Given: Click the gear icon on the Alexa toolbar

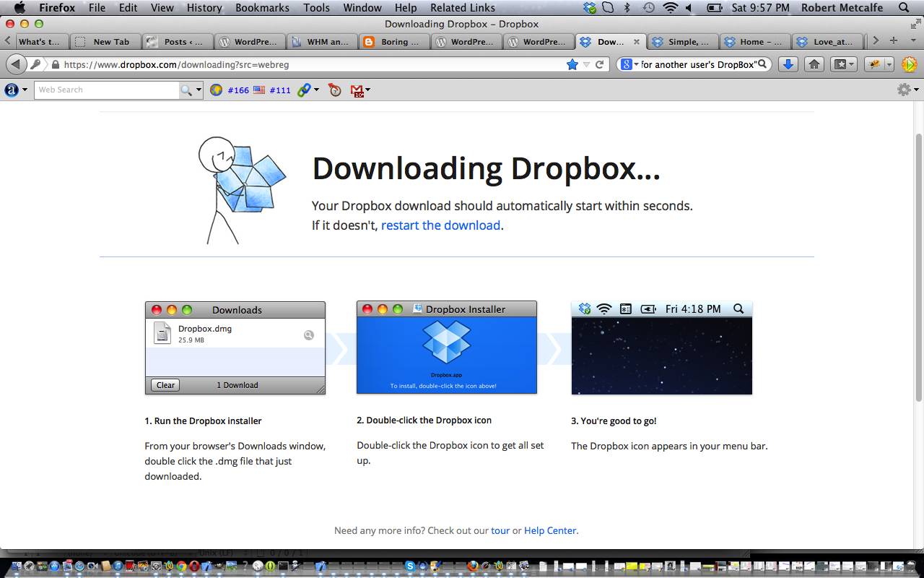Looking at the screenshot, I should (x=903, y=90).
